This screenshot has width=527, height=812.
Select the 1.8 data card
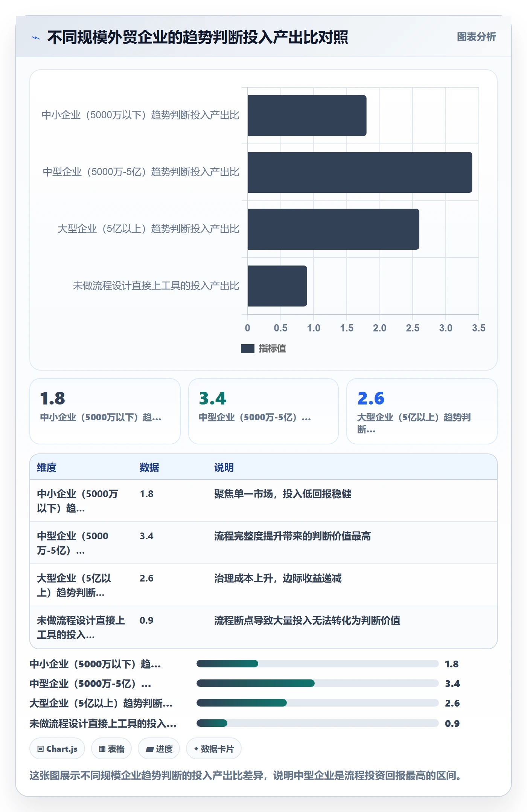(x=105, y=411)
